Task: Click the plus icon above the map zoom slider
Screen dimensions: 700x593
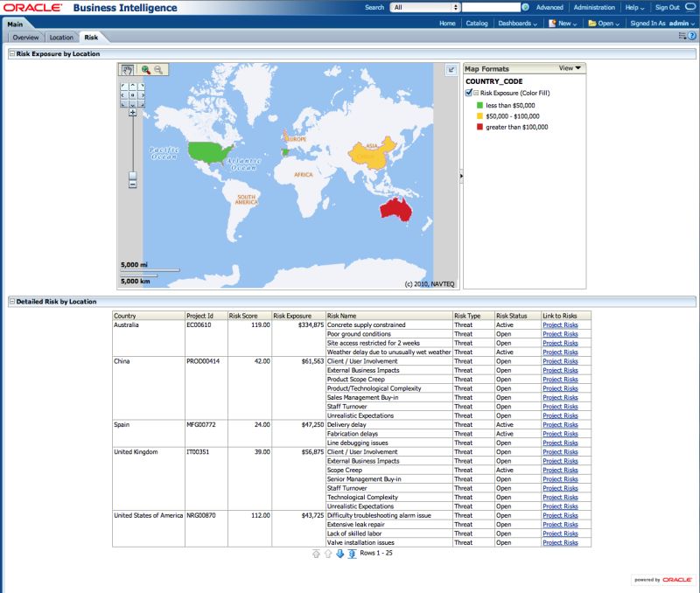Action: click(x=133, y=112)
